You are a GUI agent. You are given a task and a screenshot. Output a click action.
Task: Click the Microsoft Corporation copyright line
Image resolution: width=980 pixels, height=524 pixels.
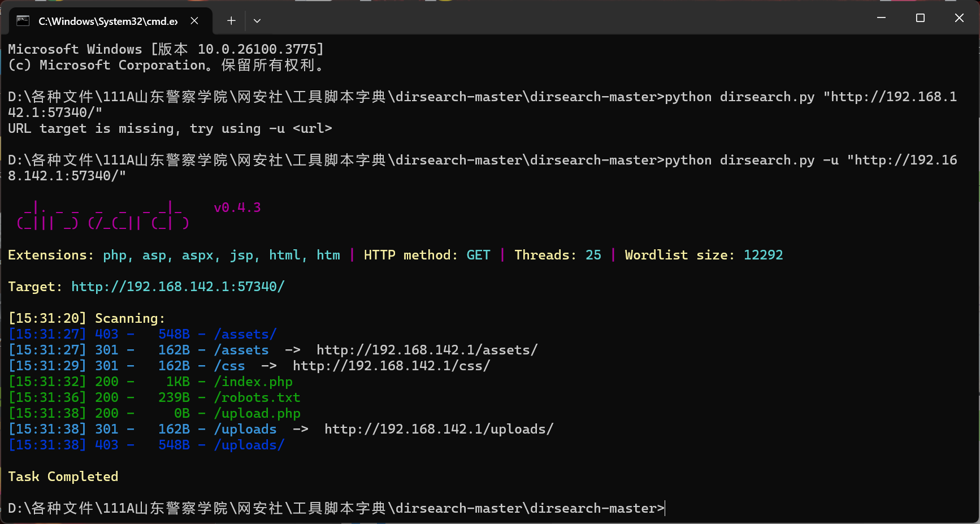[x=166, y=65]
